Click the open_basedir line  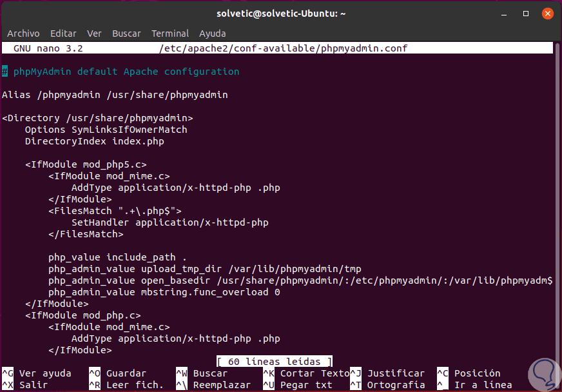pyautogui.click(x=300, y=280)
